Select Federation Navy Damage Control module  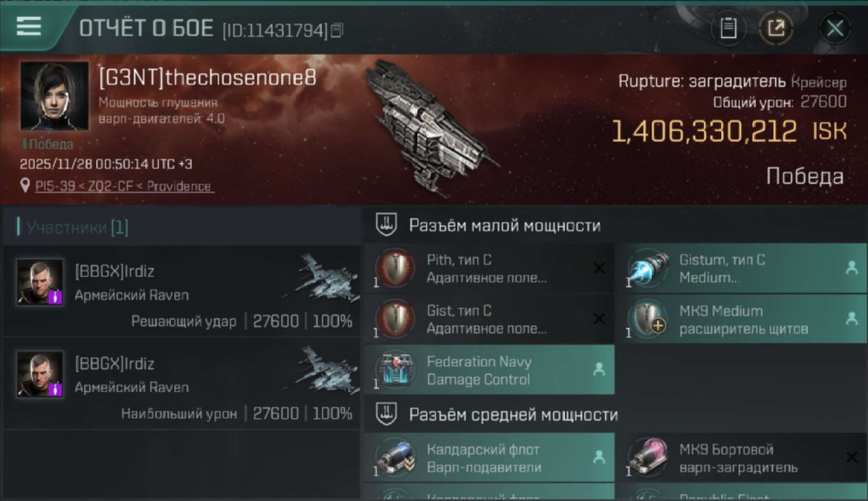click(x=489, y=370)
